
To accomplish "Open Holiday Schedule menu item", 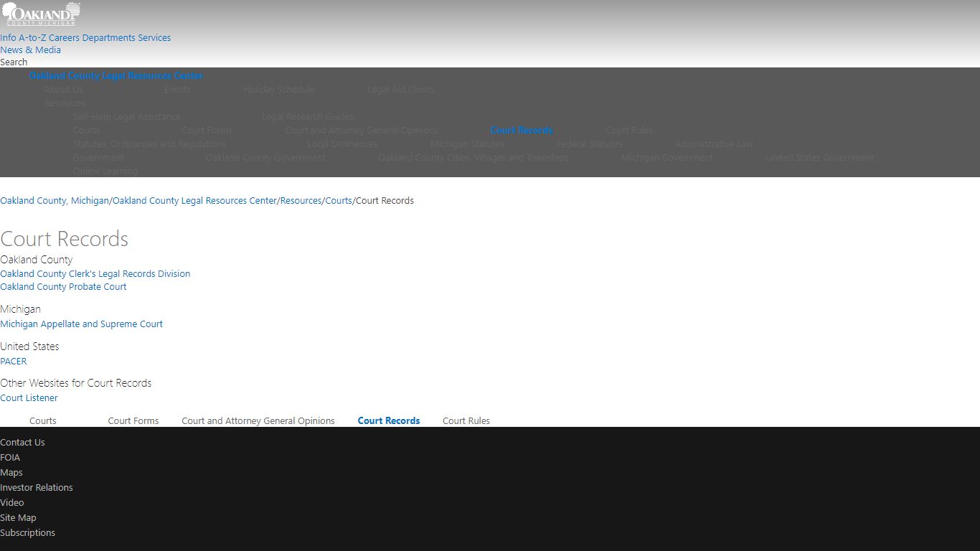I will [x=279, y=90].
